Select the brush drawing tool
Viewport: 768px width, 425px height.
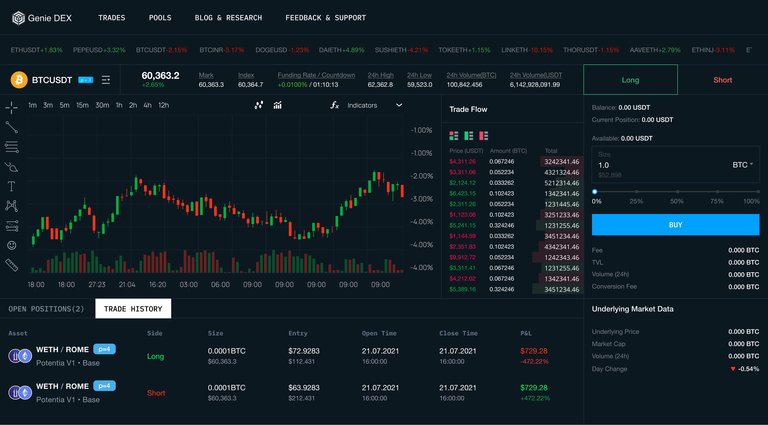[x=12, y=167]
